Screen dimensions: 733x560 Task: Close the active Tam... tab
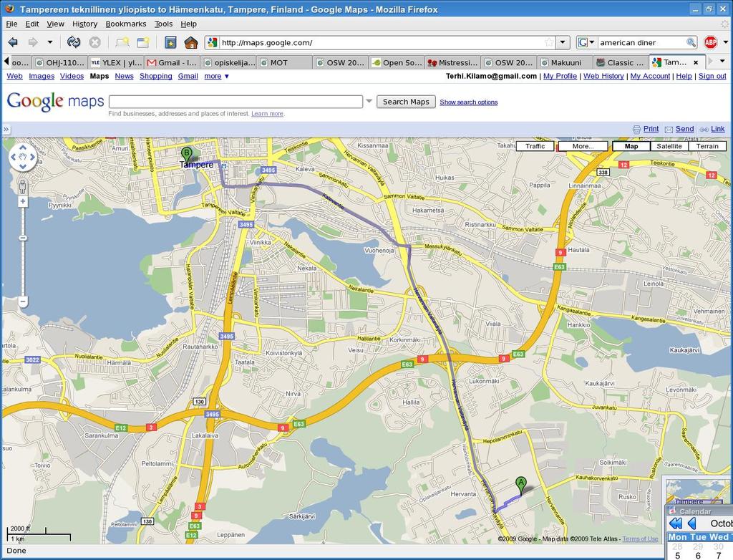pyautogui.click(x=696, y=62)
